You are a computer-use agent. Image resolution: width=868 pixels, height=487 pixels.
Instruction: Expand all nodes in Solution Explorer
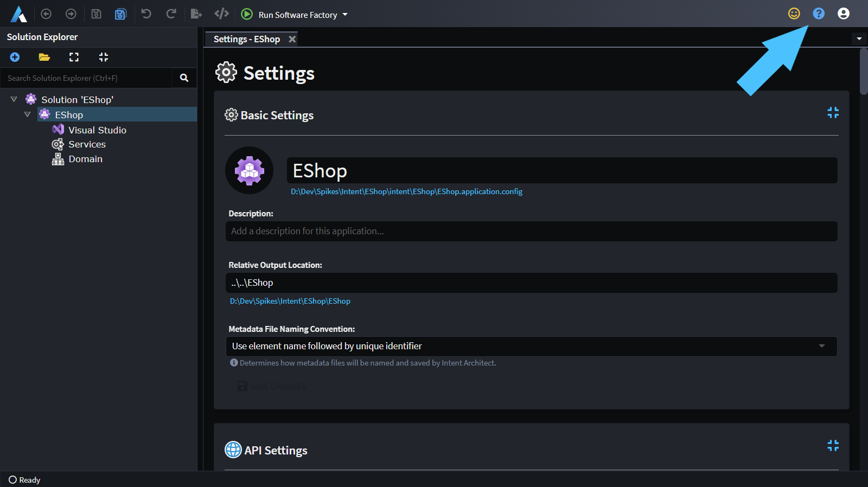pyautogui.click(x=74, y=57)
